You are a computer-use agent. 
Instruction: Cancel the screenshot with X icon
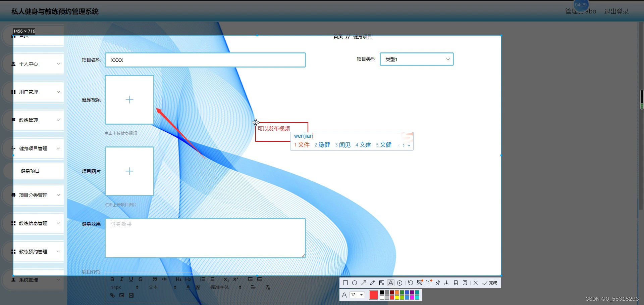point(476,283)
